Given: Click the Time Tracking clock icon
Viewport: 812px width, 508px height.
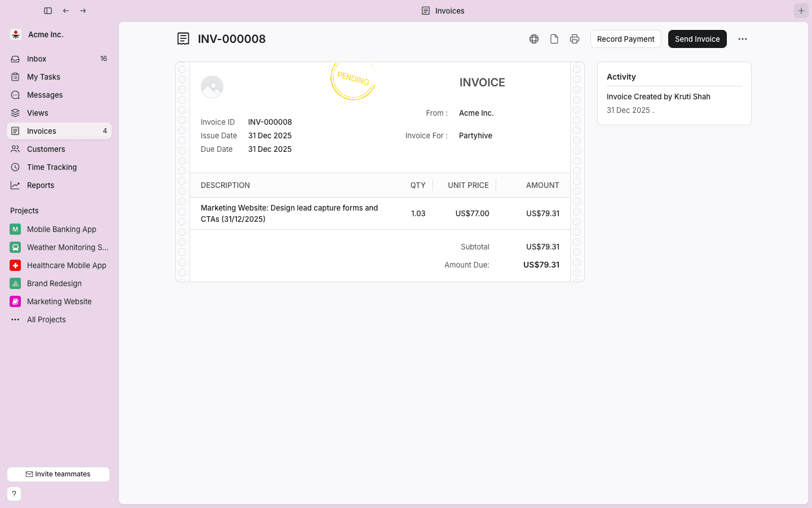Looking at the screenshot, I should (15, 167).
